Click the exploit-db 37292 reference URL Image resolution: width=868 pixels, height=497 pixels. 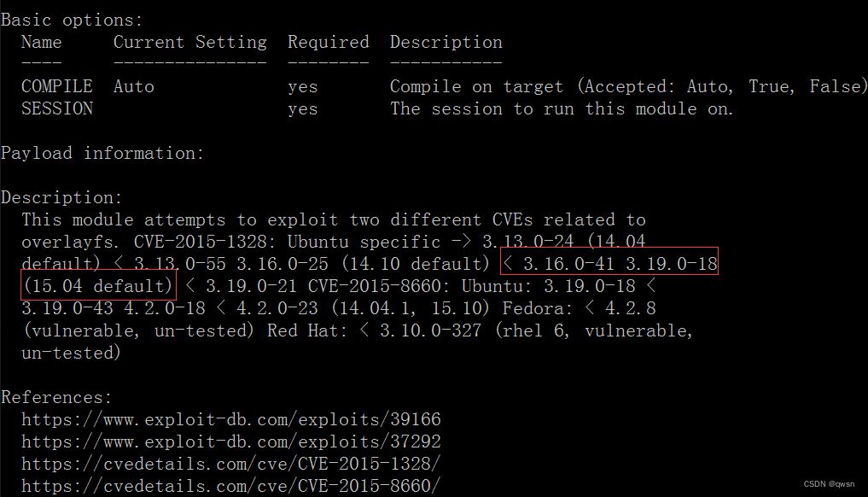click(x=230, y=441)
